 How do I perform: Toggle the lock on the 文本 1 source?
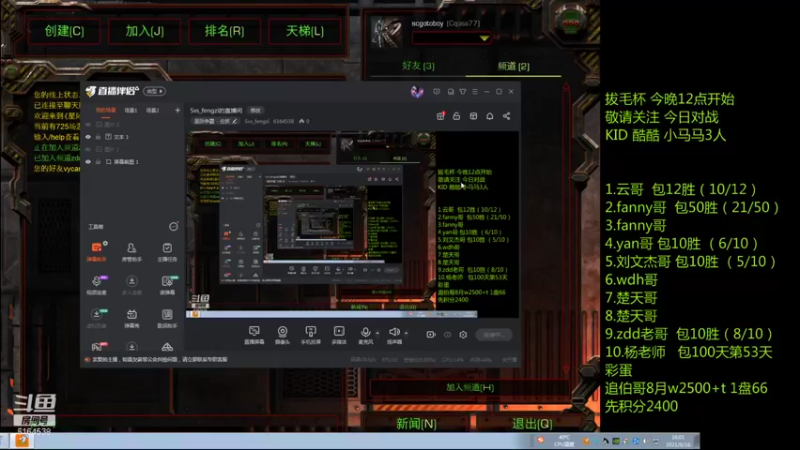(98, 137)
